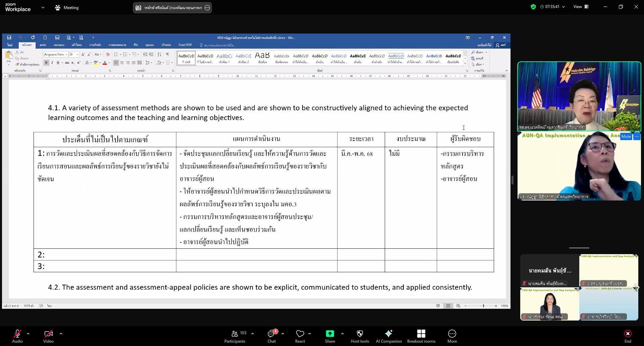Click the React button in Zoom
Viewport: 644px width, 346px height.
pyautogui.click(x=300, y=336)
